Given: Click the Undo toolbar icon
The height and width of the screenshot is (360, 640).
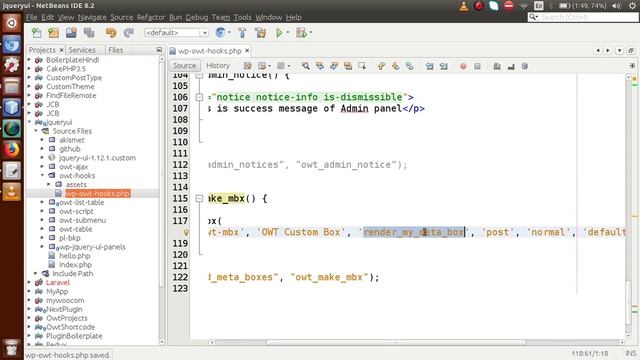Looking at the screenshot, I should click(x=111, y=33).
